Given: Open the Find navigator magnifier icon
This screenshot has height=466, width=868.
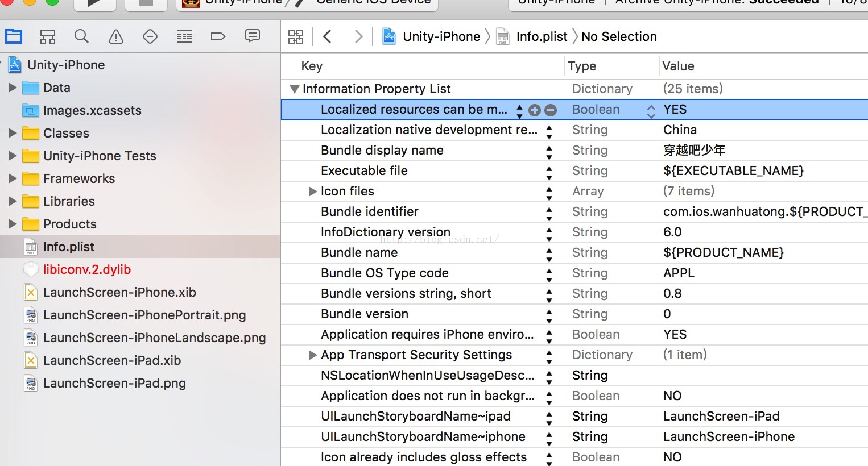Looking at the screenshot, I should tap(81, 36).
